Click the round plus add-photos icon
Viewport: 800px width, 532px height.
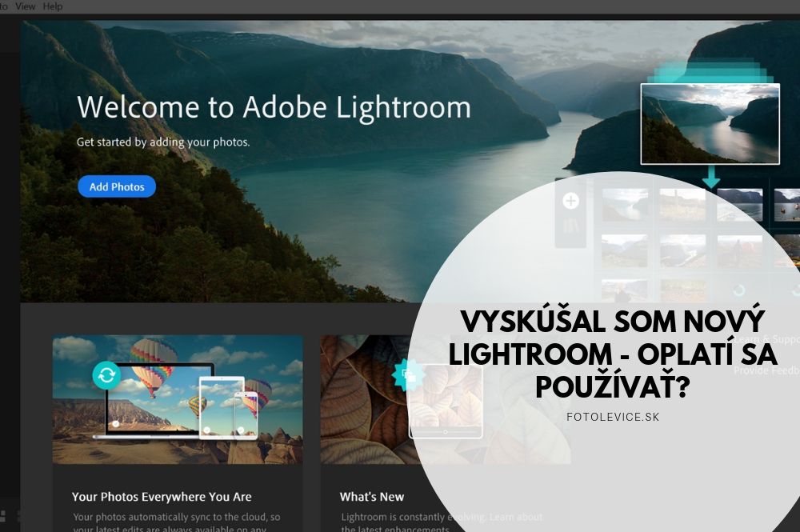coord(571,201)
